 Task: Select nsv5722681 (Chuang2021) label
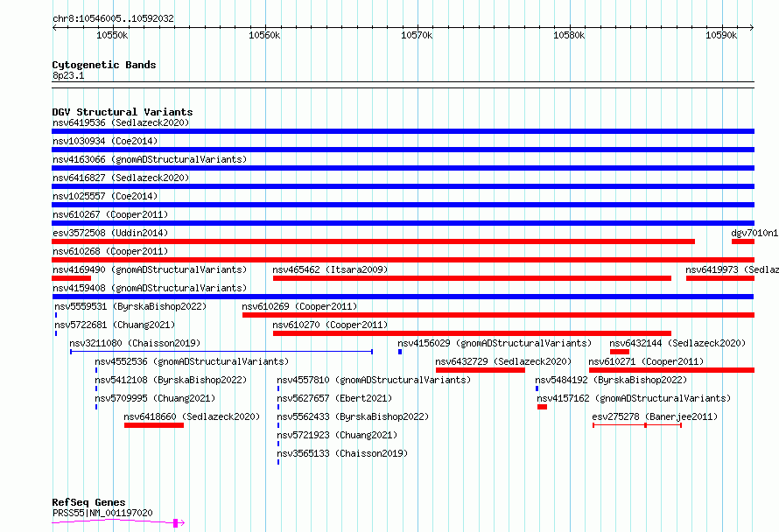pos(115,325)
